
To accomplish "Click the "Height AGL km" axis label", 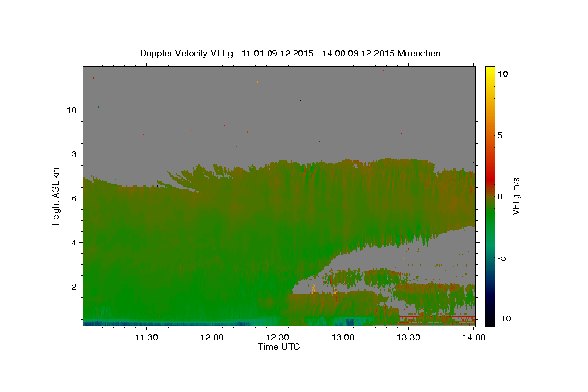I will [56, 196].
